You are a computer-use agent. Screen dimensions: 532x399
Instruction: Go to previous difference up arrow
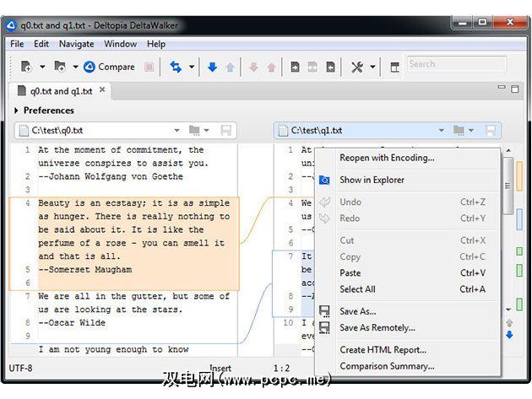coord(230,67)
